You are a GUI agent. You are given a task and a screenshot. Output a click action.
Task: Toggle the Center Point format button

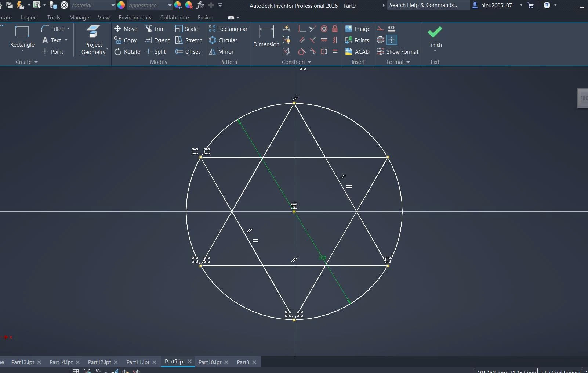coord(392,40)
